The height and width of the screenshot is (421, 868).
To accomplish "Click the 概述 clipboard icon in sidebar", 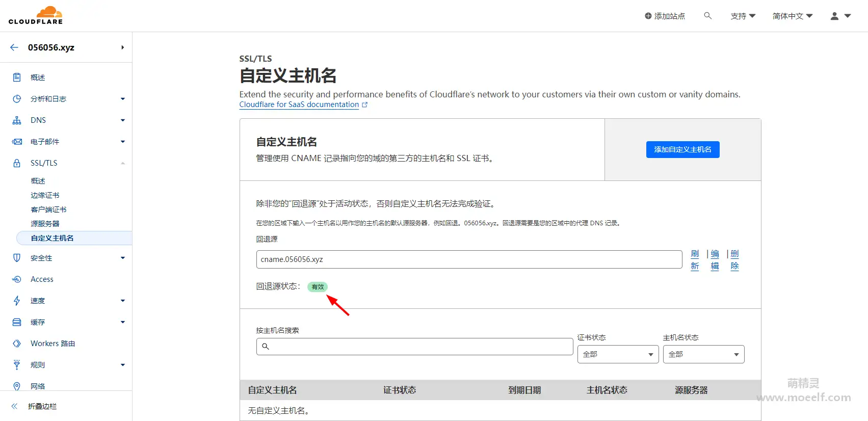I will tap(17, 77).
